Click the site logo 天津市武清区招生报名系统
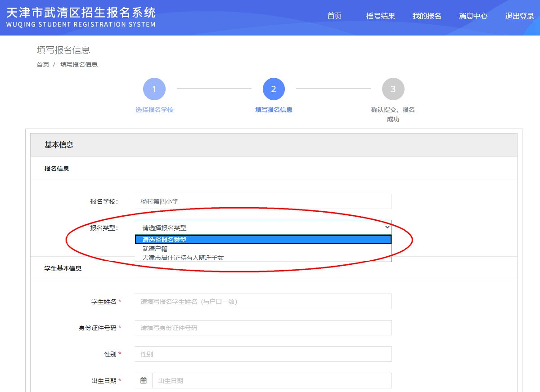This screenshot has height=392, width=540. (81, 17)
